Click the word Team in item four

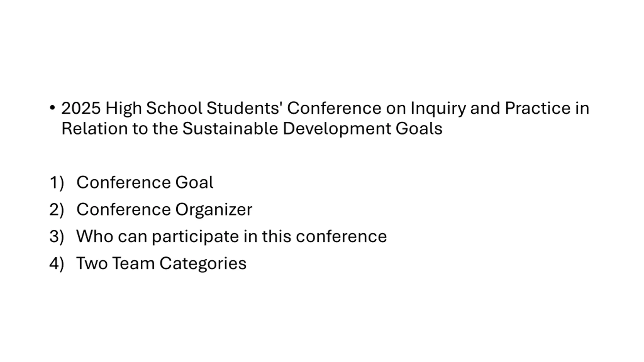click(x=133, y=263)
